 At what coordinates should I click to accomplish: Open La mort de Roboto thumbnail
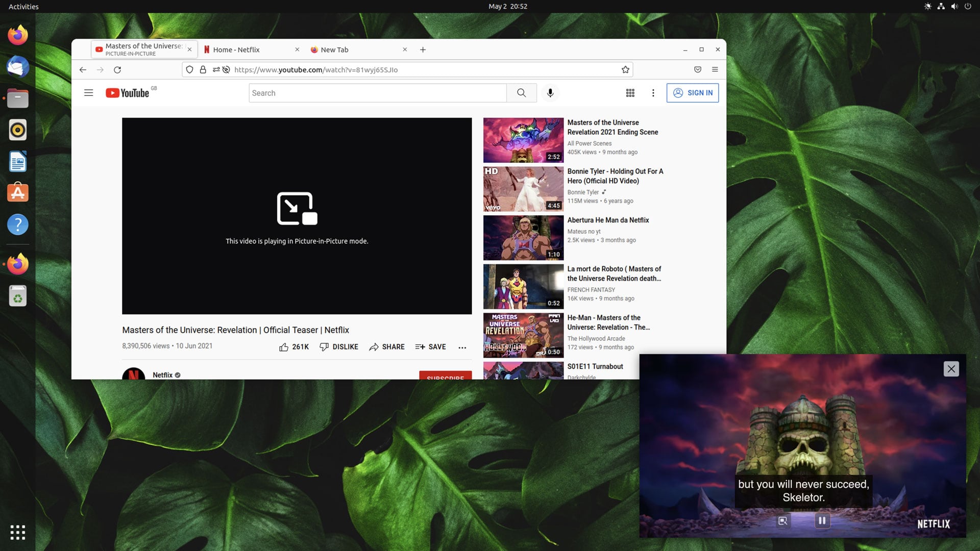pos(523,286)
